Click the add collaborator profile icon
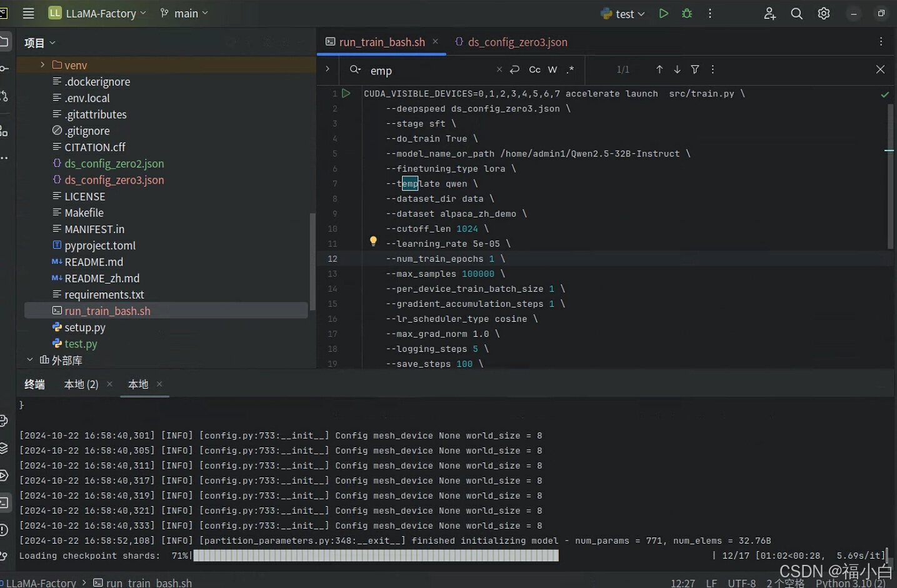This screenshot has width=897, height=588. tap(769, 13)
